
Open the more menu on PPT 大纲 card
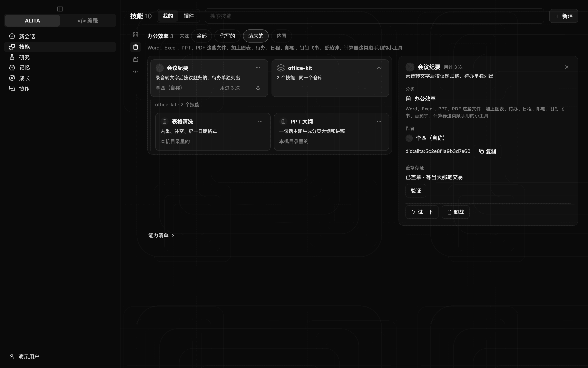379,121
